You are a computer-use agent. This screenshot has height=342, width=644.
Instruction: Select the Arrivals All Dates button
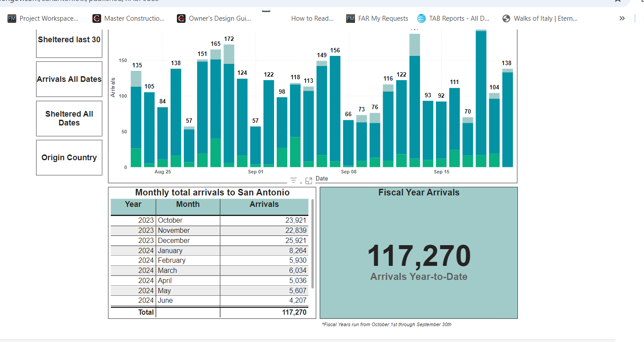[69, 79]
